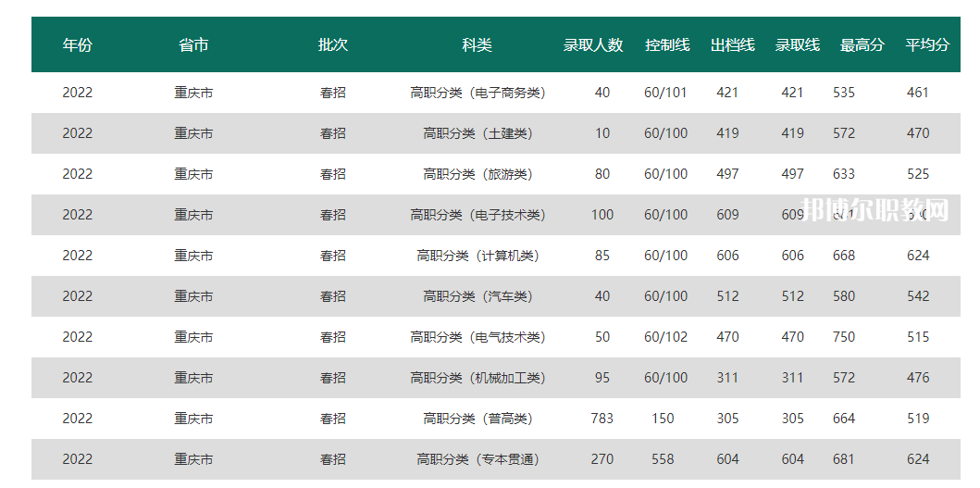This screenshot has height=488, width=980.
Task: Click control line 558 in 专本贯通 row
Action: pyautogui.click(x=663, y=459)
